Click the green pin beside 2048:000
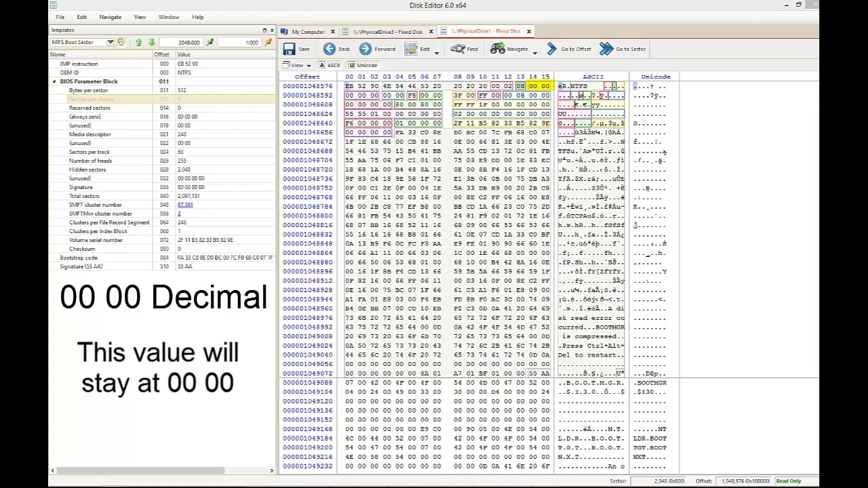The height and width of the screenshot is (488, 868). point(210,42)
